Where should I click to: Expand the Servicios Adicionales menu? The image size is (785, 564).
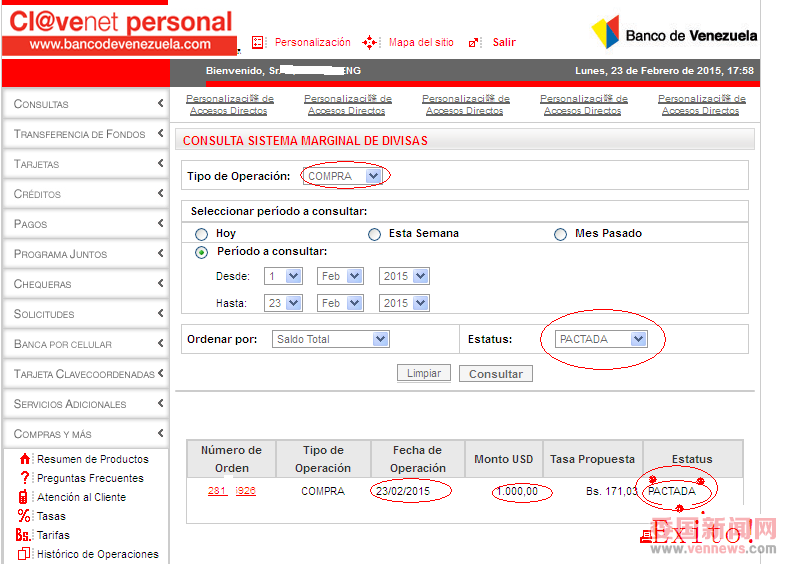click(86, 404)
